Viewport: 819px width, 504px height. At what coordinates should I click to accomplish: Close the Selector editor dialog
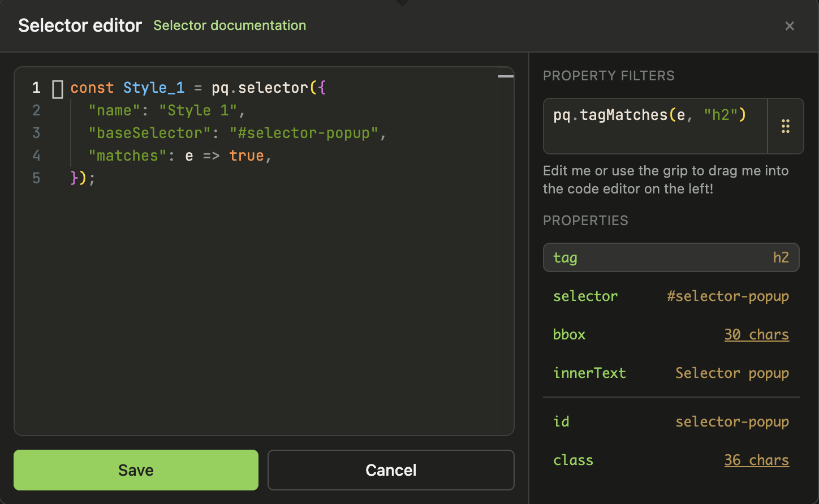coord(790,26)
